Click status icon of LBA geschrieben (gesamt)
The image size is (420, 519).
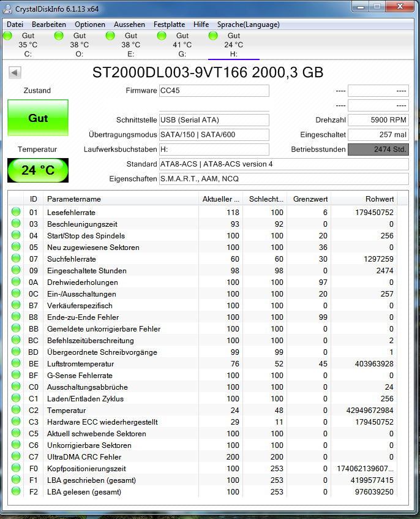pos(16,480)
